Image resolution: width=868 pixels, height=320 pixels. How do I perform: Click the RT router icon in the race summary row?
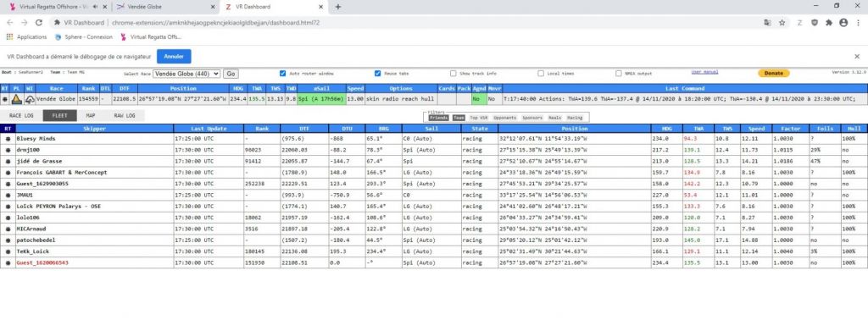(x=4, y=99)
